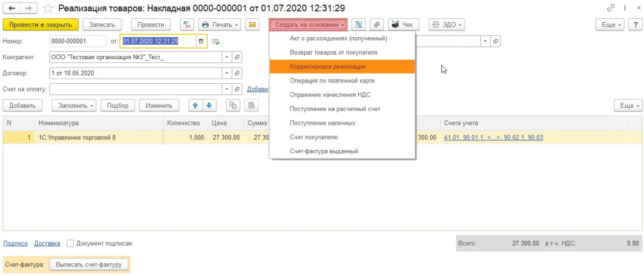
Task: Go back with the left arrow button
Action: [x=12, y=8]
